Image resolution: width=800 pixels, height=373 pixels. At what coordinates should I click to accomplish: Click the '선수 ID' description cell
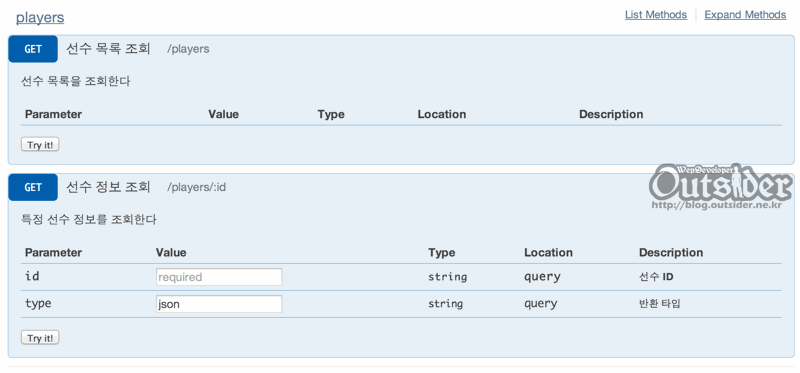click(x=656, y=277)
